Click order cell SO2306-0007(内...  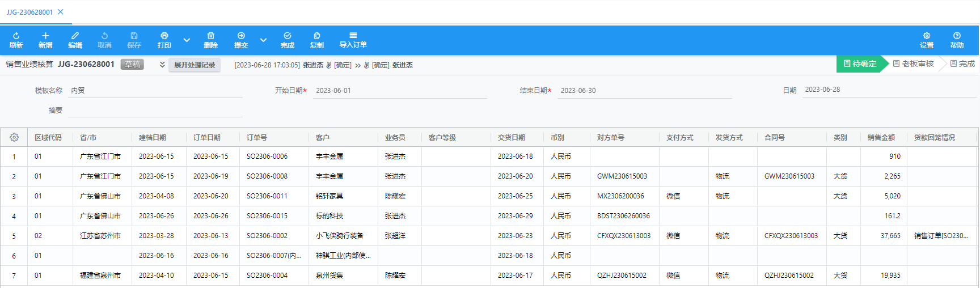pos(274,256)
